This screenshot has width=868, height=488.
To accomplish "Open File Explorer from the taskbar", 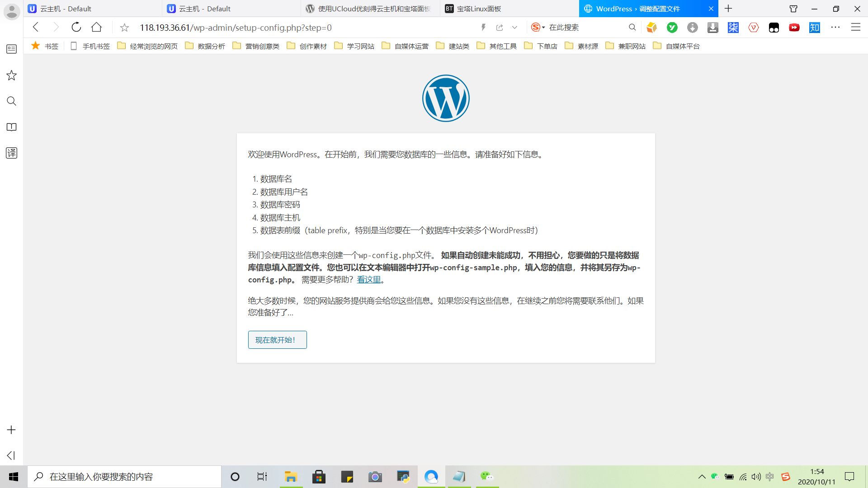I will point(291,477).
